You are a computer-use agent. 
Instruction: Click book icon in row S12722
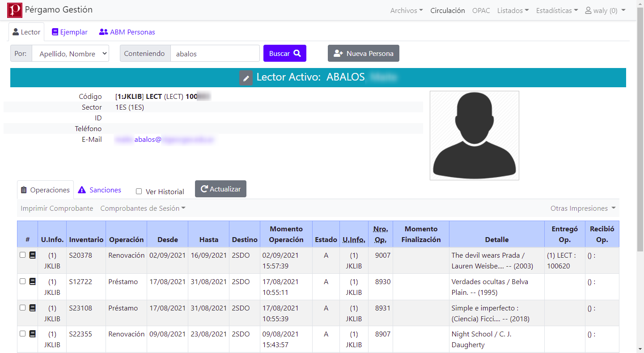[32, 281]
